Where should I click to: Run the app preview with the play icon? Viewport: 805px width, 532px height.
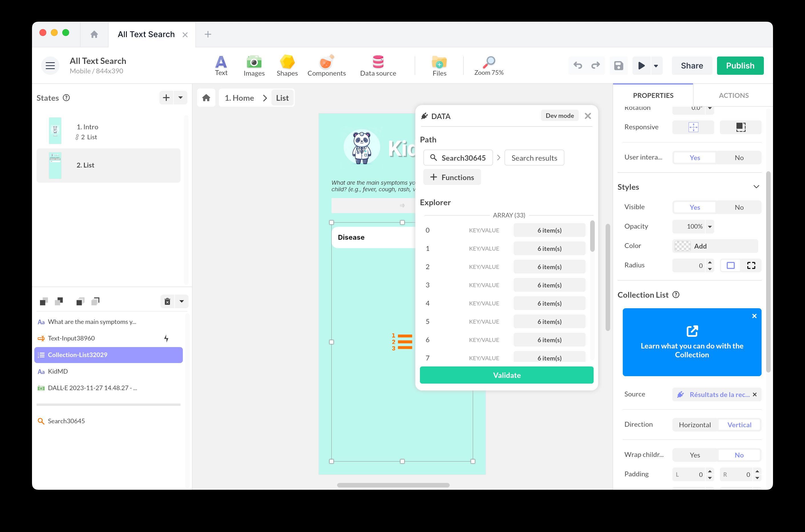click(x=641, y=65)
